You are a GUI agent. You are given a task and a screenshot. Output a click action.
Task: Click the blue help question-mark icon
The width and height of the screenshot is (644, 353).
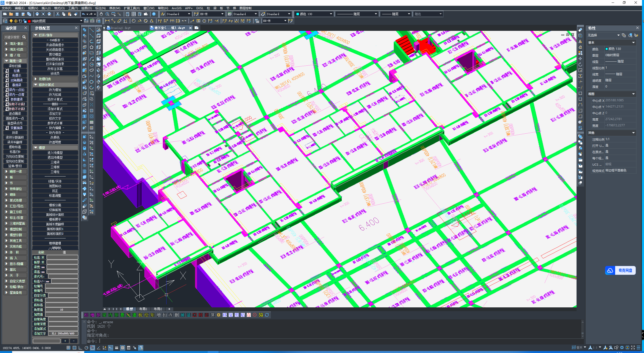[154, 14]
